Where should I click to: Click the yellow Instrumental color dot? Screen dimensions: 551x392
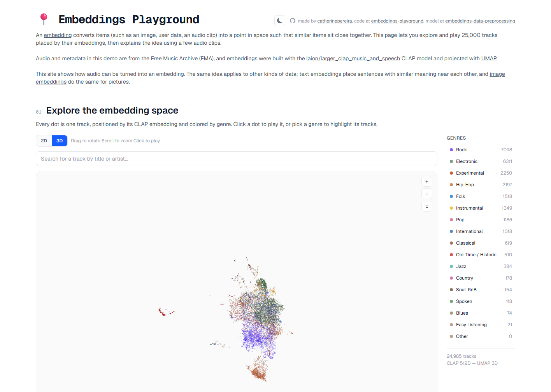coord(451,208)
